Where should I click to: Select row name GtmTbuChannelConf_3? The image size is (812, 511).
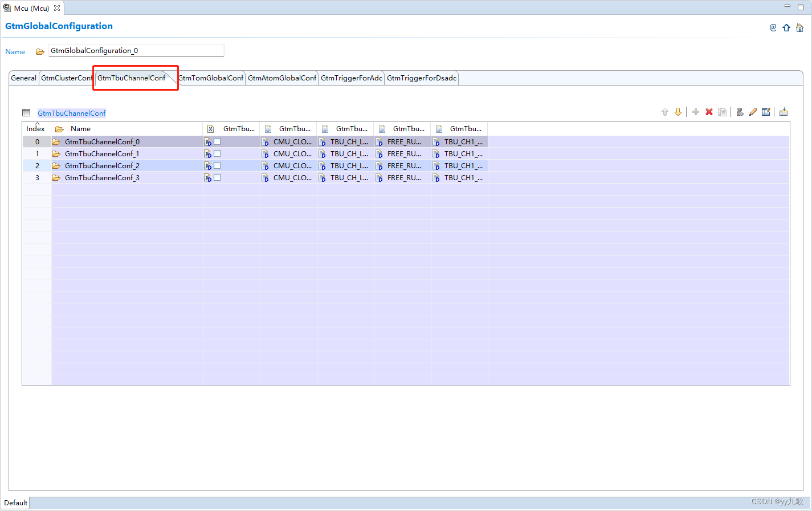point(102,177)
